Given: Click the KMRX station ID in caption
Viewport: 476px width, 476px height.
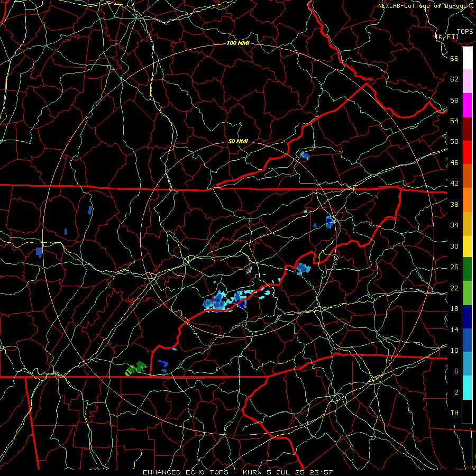Looking at the screenshot, I should click(253, 472).
